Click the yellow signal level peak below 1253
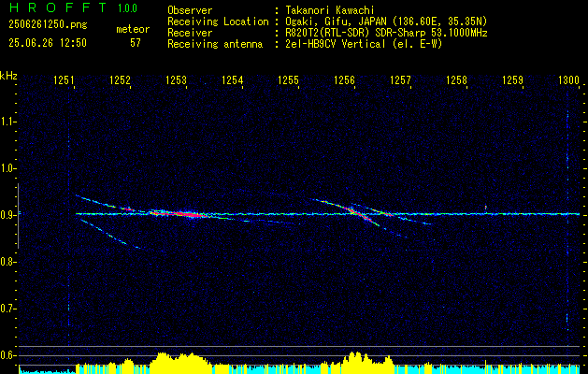Image resolution: width=588 pixels, height=374 pixels. point(180,361)
